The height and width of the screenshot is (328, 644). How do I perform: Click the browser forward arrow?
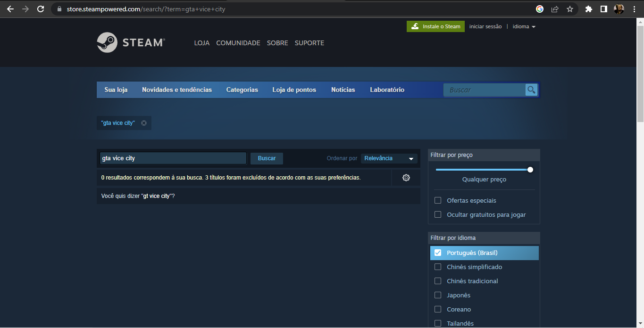[x=25, y=9]
